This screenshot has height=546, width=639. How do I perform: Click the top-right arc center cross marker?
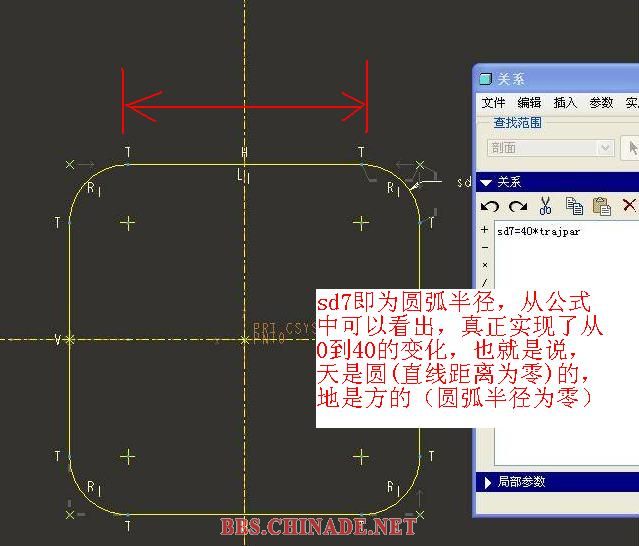tap(361, 223)
